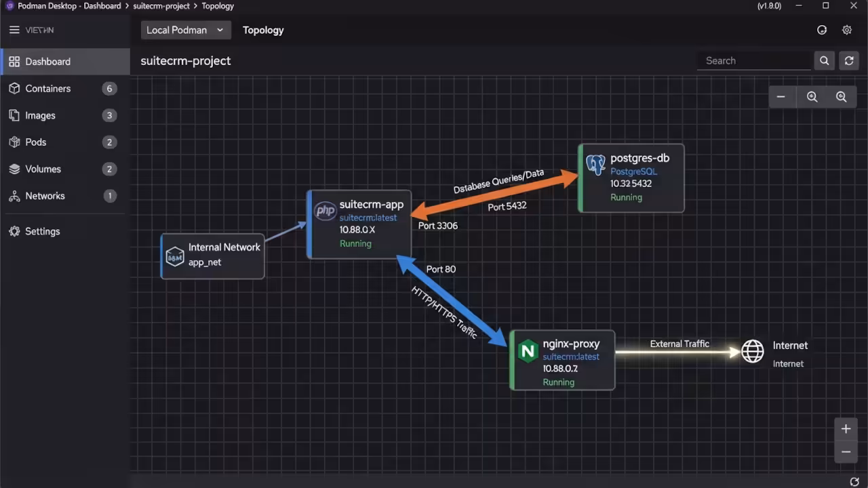Click the suitecrm-project heading
Screen dimensions: 868x488
click(186, 60)
